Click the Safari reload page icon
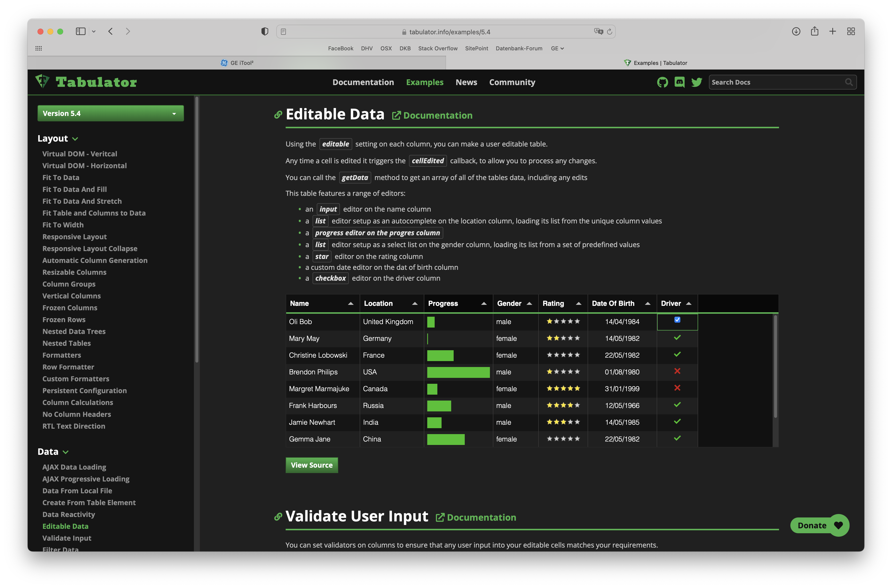 click(x=609, y=32)
